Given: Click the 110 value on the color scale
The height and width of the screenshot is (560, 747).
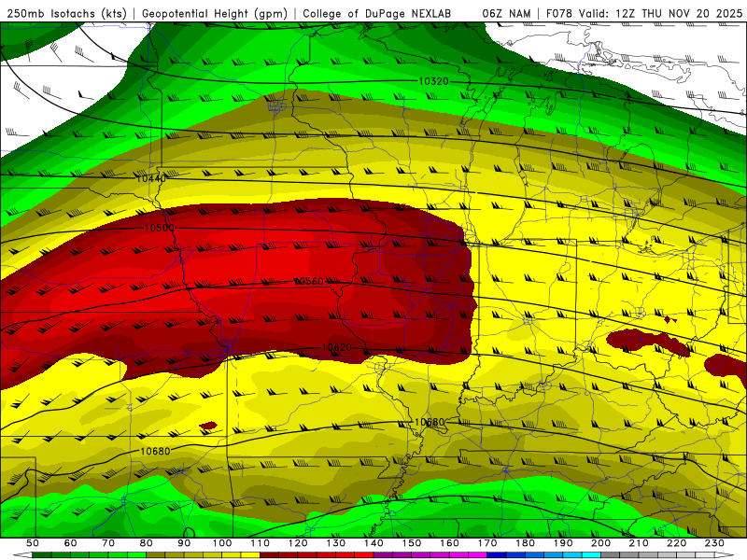Looking at the screenshot, I should pyautogui.click(x=260, y=543).
